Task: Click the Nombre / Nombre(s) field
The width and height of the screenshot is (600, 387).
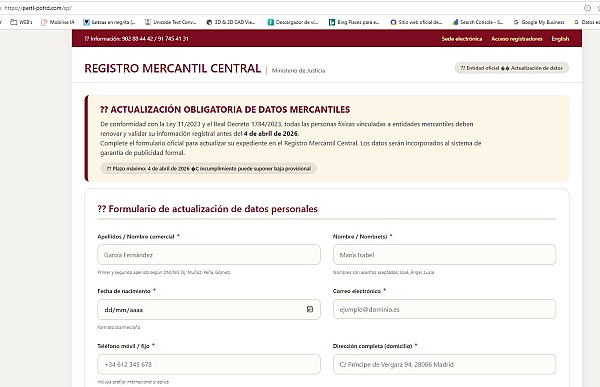Action: point(444,255)
